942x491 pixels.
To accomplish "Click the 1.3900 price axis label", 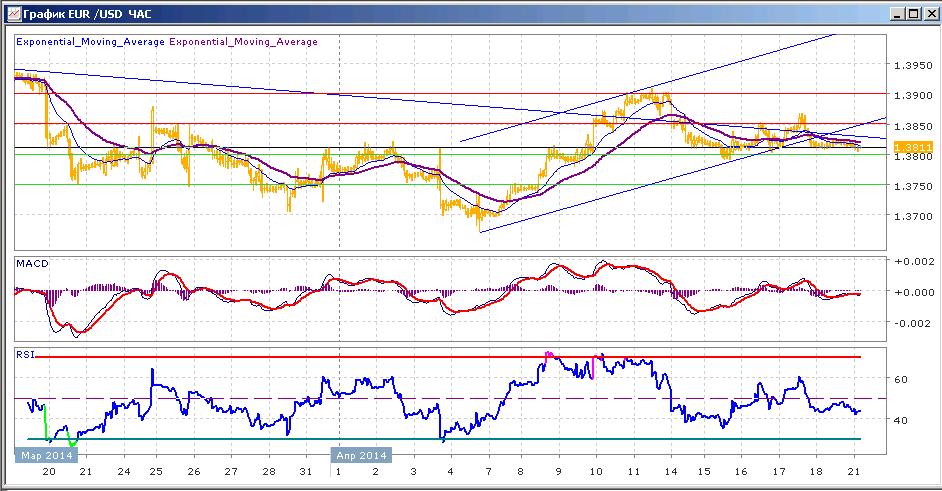I will [913, 96].
